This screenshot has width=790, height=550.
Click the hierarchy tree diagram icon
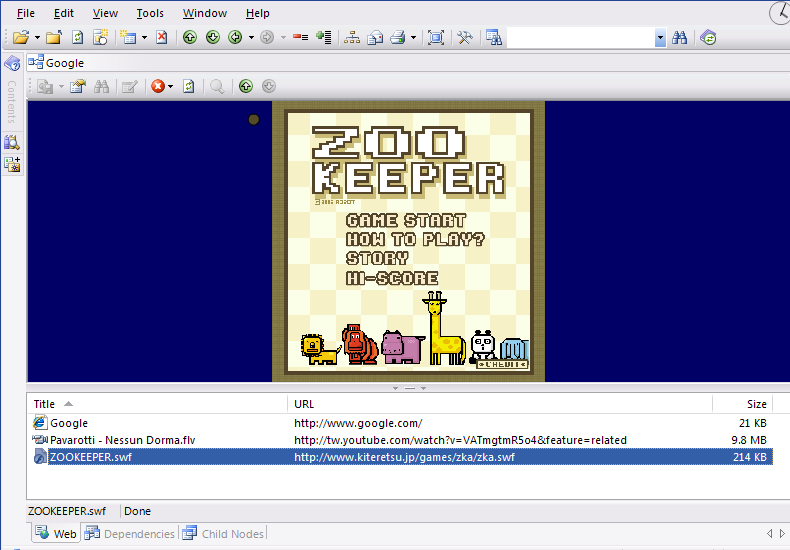[352, 37]
